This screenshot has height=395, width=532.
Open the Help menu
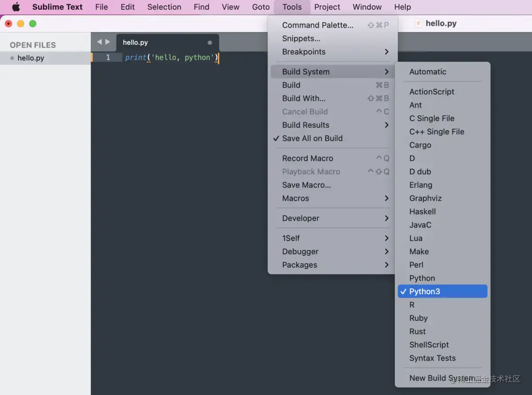click(403, 7)
